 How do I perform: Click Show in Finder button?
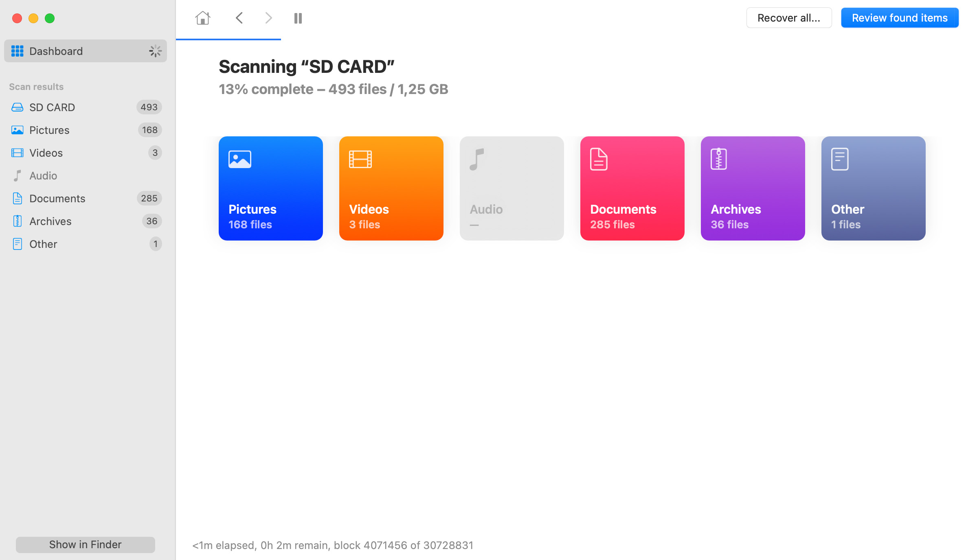tap(85, 545)
